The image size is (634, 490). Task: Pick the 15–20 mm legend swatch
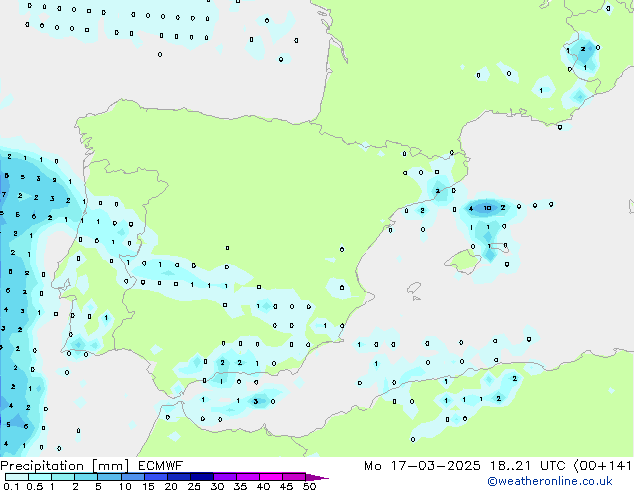point(156,477)
